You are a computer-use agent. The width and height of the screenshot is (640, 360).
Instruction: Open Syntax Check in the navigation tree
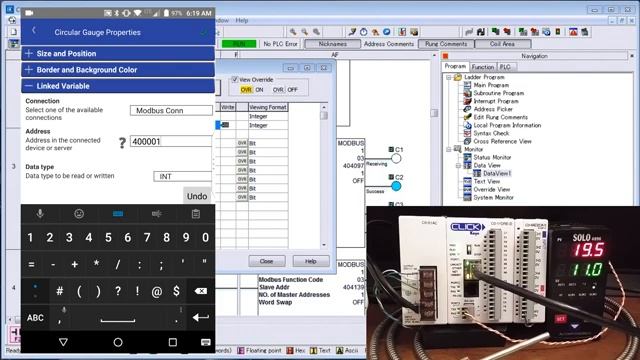(491, 133)
